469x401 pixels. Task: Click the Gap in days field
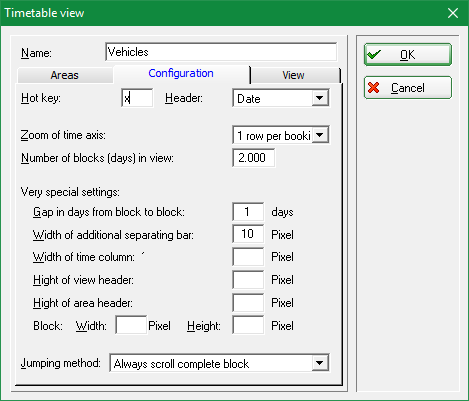pyautogui.click(x=248, y=212)
